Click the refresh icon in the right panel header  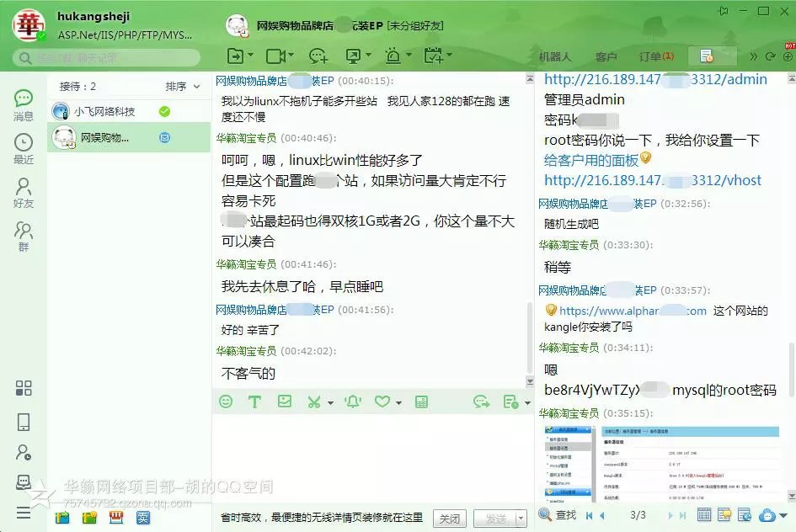coord(770,56)
